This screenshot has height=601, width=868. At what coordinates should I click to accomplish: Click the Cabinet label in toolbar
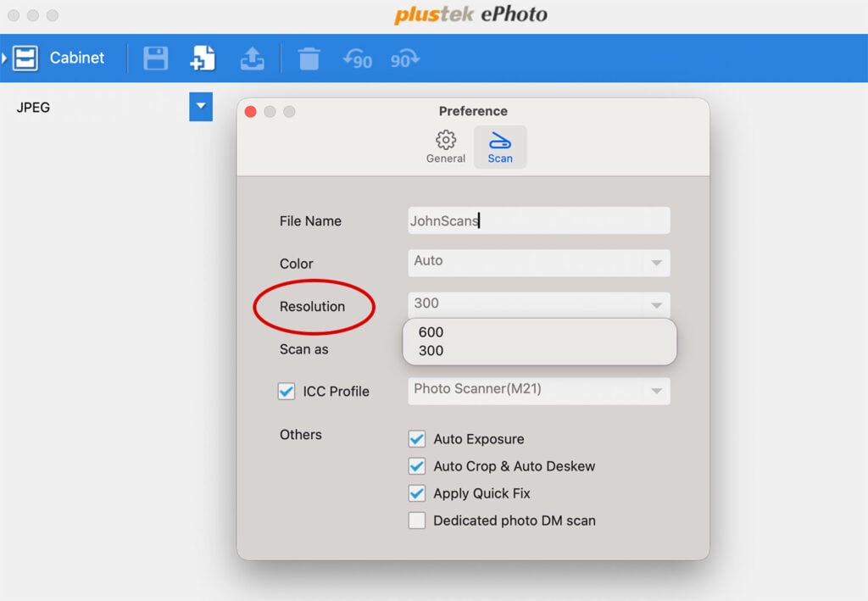point(77,58)
